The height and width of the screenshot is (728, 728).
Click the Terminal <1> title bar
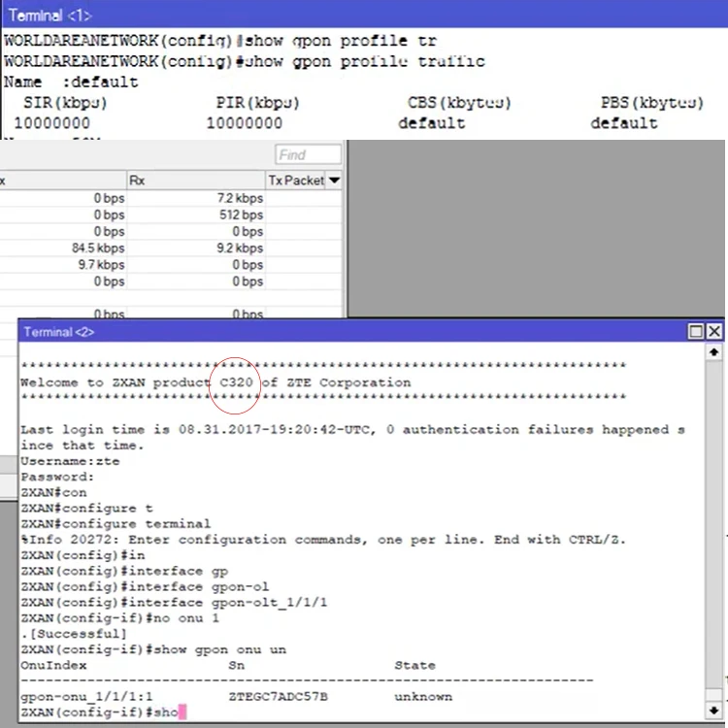(364, 15)
